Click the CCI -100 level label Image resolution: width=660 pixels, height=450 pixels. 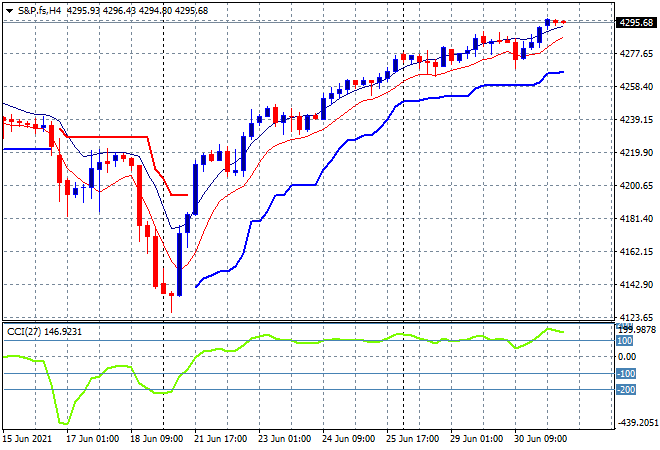626,374
